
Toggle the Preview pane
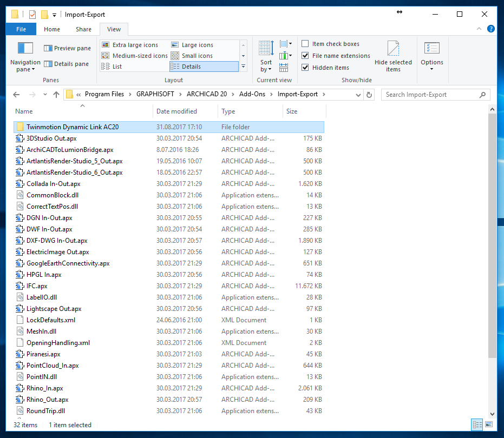(x=67, y=48)
